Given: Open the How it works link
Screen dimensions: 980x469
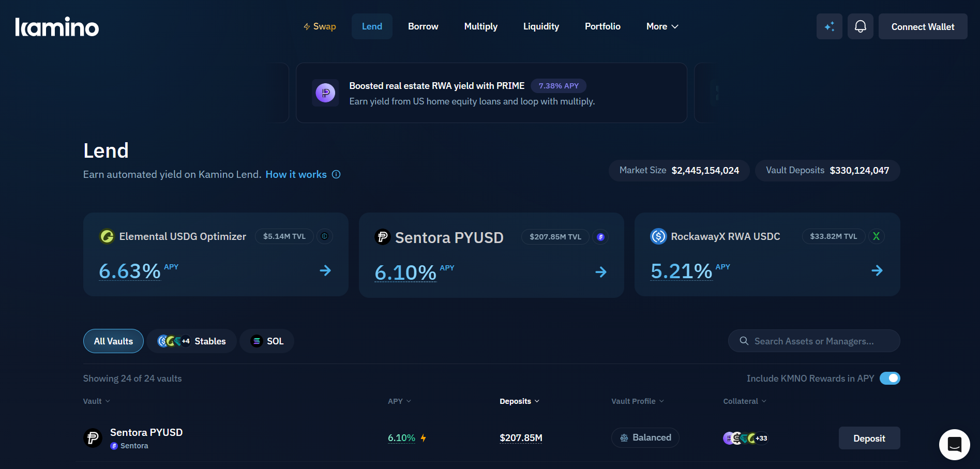Looking at the screenshot, I should (x=296, y=174).
